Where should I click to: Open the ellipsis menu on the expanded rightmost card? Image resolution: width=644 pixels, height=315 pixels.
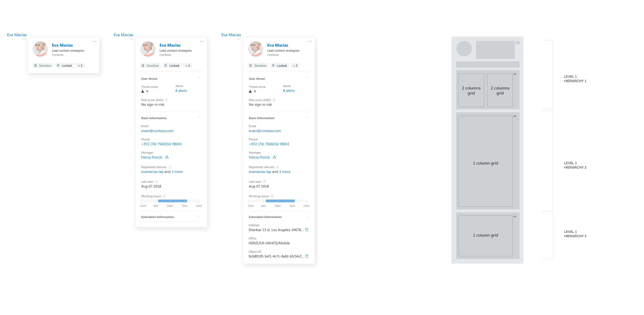coord(310,41)
